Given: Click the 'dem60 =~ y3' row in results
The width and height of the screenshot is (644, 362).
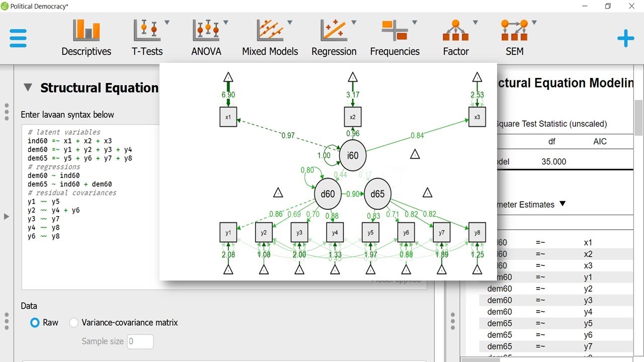Looking at the screenshot, I should click(556, 300).
